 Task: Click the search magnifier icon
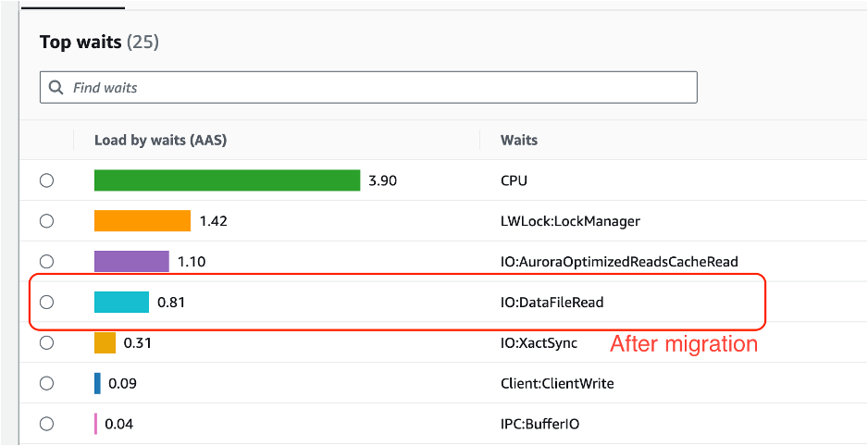point(56,88)
